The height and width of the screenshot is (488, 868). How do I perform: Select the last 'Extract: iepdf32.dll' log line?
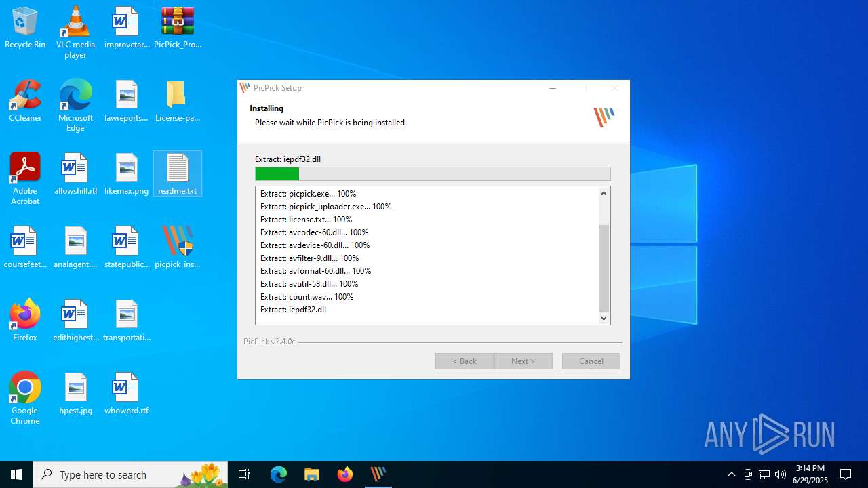pos(294,310)
